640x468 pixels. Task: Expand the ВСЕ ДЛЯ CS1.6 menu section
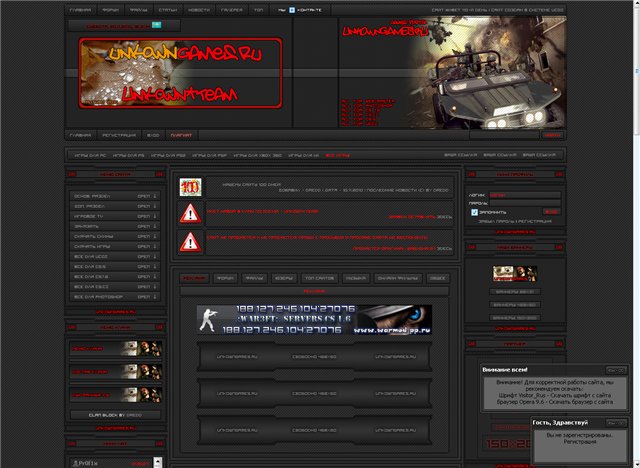pyautogui.click(x=115, y=277)
